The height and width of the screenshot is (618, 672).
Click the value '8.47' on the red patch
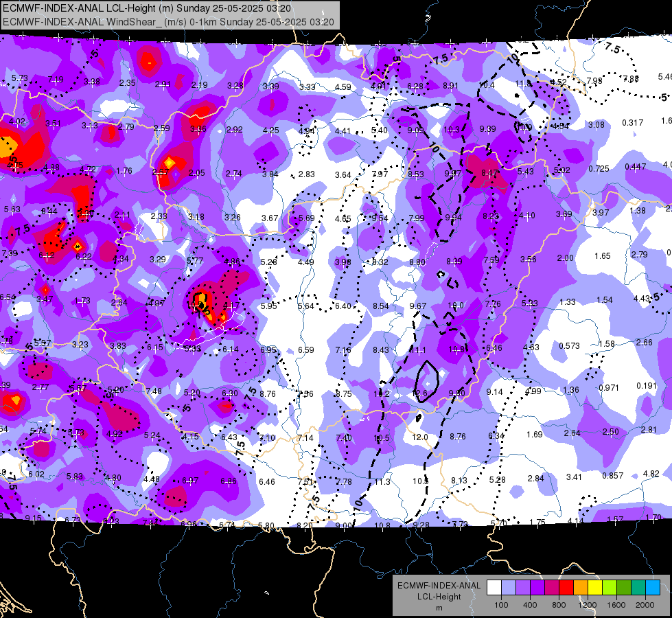(x=489, y=173)
